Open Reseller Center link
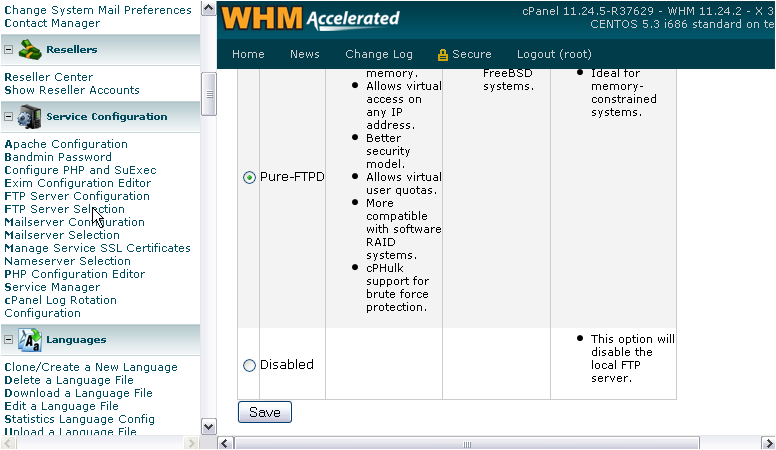 click(48, 77)
